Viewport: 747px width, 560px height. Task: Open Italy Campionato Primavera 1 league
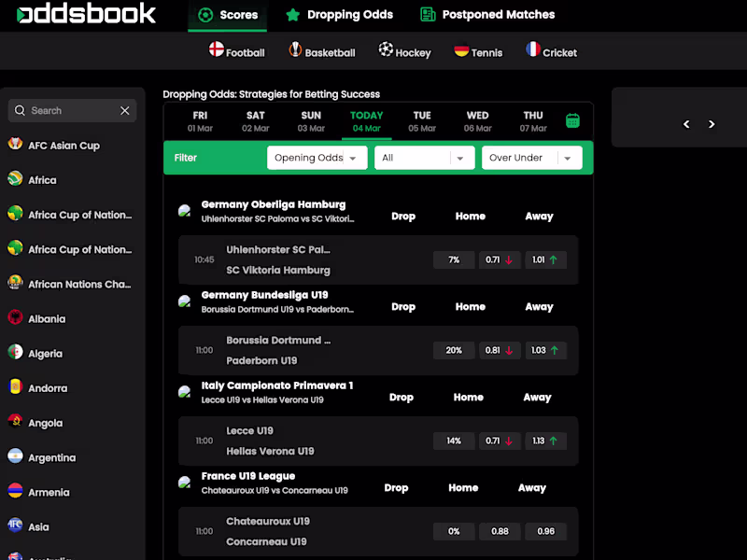(x=276, y=385)
